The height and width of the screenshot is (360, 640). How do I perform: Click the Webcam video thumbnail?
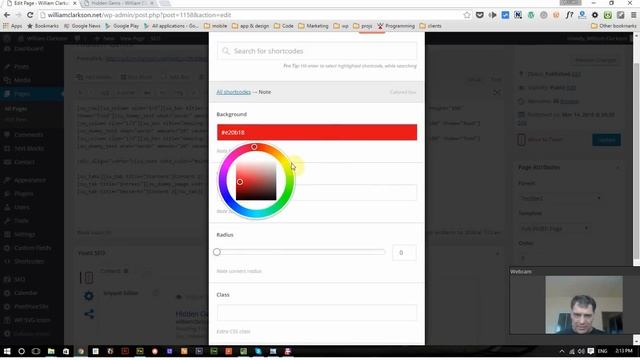tap(584, 305)
